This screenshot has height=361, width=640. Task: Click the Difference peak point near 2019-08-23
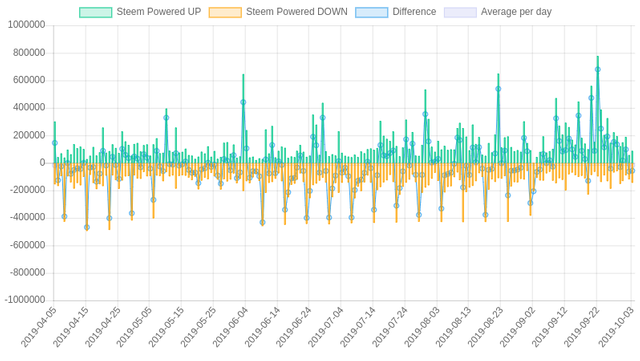[x=498, y=89]
